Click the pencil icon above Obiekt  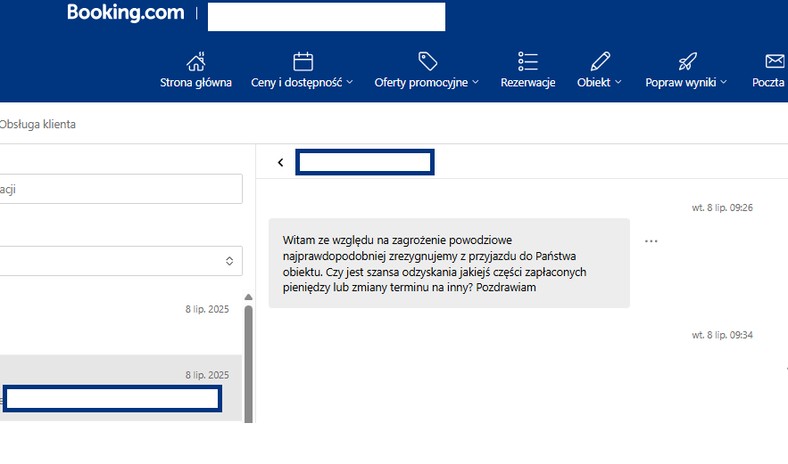point(600,61)
